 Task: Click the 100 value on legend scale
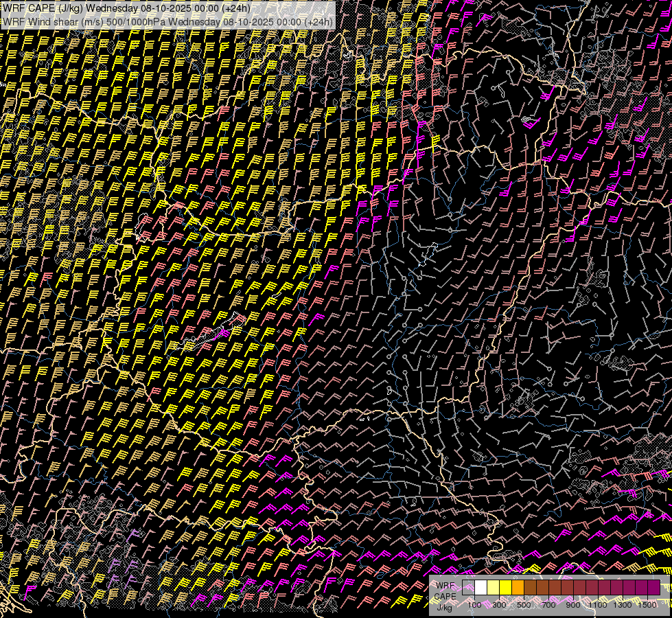pyautogui.click(x=474, y=605)
